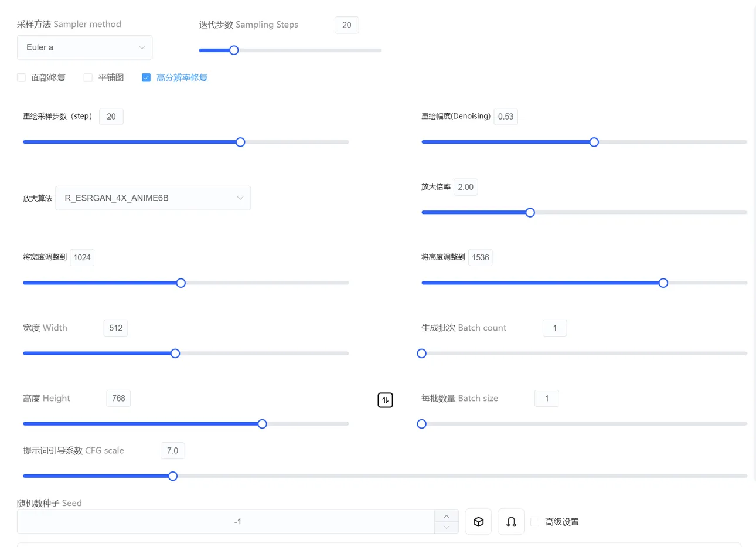
Task: Click the Seed input field
Action: (226, 522)
